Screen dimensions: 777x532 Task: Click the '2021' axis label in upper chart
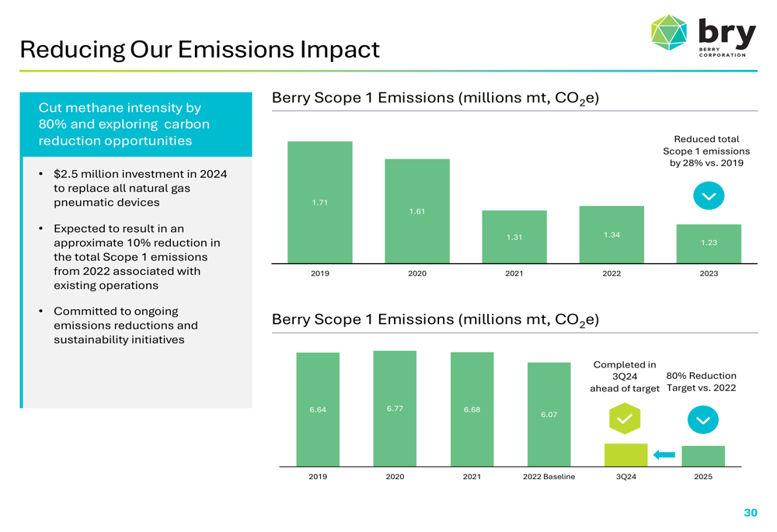point(514,273)
